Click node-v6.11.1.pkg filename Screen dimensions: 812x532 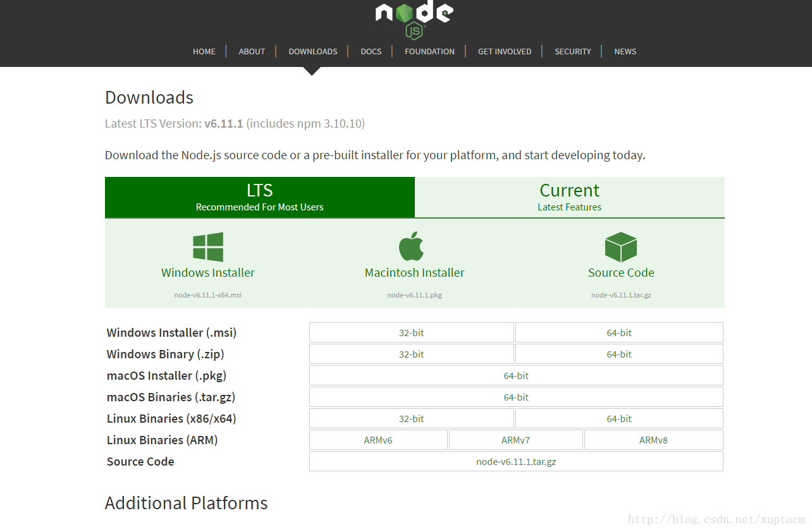click(415, 295)
